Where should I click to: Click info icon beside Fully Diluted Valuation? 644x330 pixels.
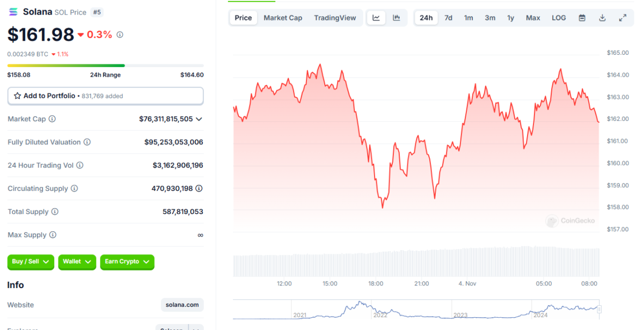click(x=87, y=142)
